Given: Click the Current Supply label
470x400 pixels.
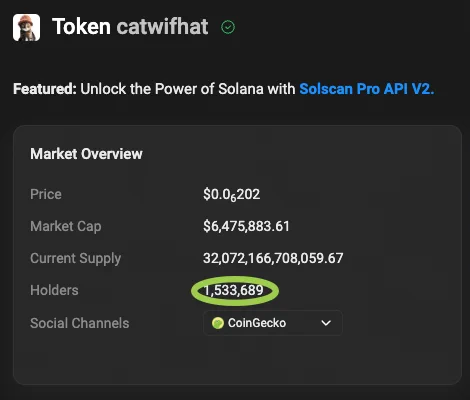Looking at the screenshot, I should [x=75, y=259].
